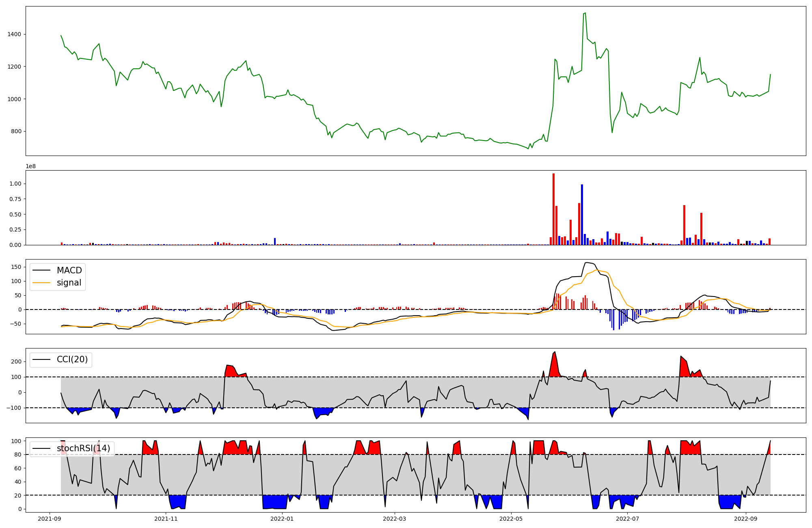Click the 150 tick on MACD axis

(17, 267)
